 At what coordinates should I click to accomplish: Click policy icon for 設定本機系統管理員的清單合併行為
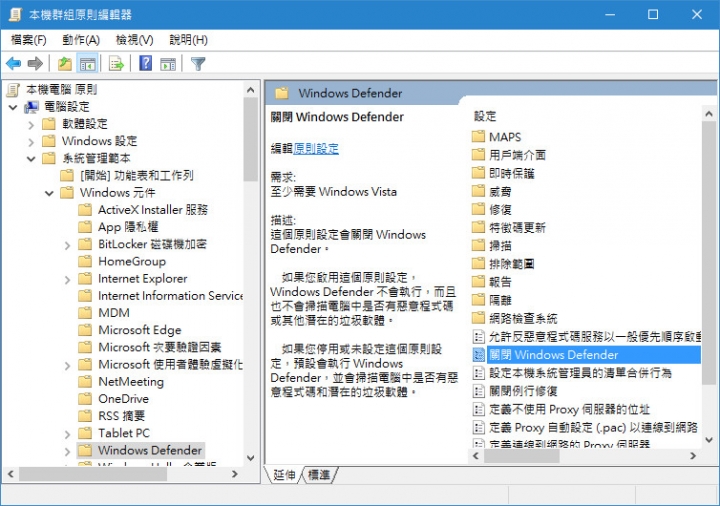click(478, 373)
